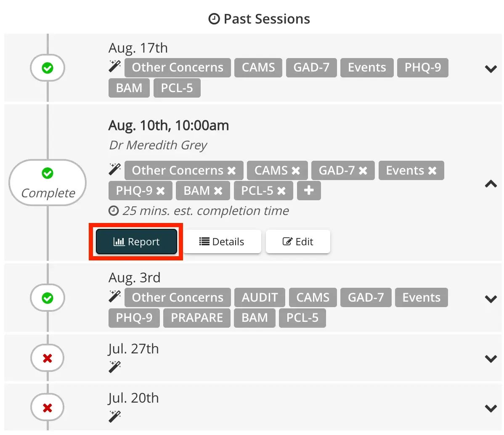504x435 pixels.
Task: Remove the GAD-7 assessment from Aug. 10th session
Action: (x=362, y=170)
